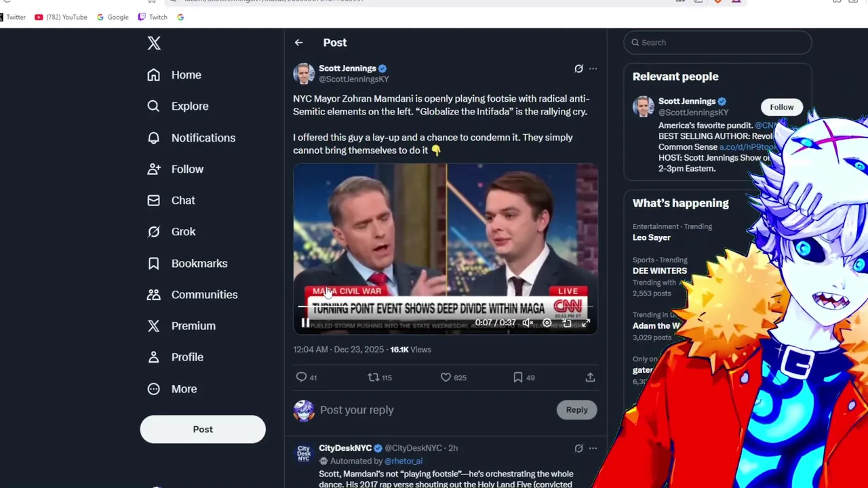This screenshot has width=868, height=488.
Task: Click the sidebar Post button
Action: (203, 429)
